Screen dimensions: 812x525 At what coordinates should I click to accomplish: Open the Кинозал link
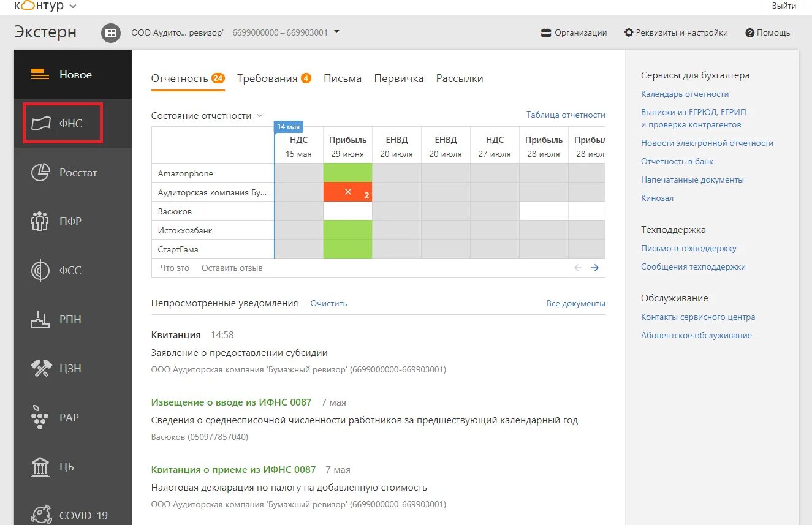(x=657, y=198)
